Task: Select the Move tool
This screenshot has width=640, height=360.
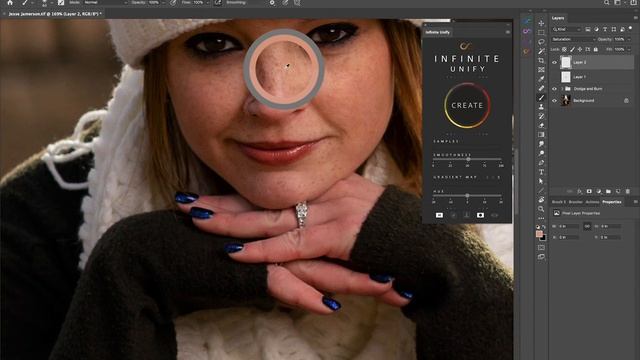Action: click(x=541, y=23)
